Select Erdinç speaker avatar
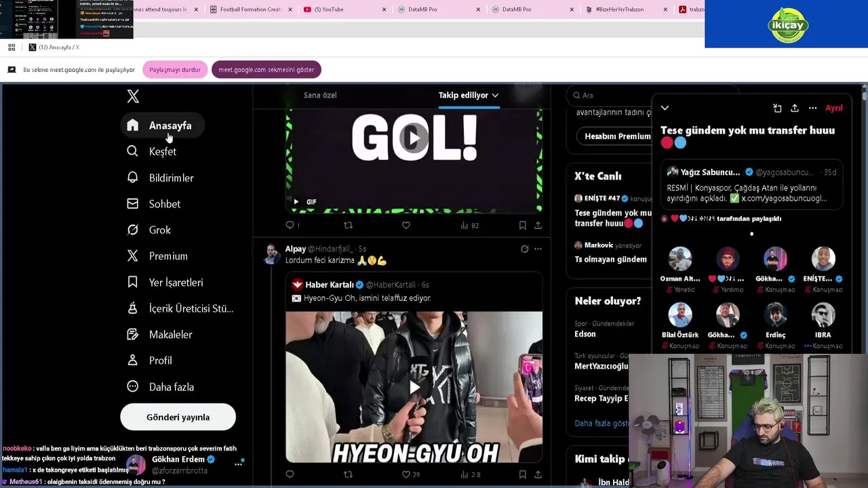This screenshot has height=488, width=868. click(776, 315)
